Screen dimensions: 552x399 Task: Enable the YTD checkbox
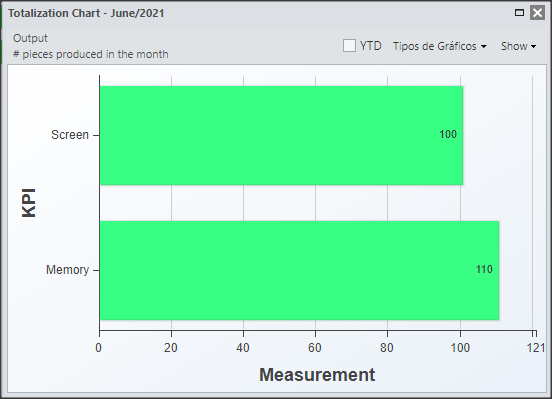point(349,46)
